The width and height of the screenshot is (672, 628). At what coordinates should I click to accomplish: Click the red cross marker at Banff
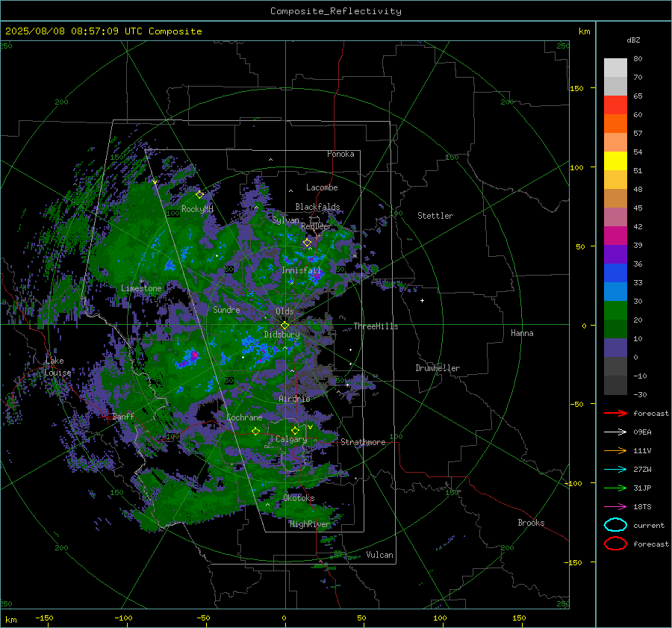point(107,416)
